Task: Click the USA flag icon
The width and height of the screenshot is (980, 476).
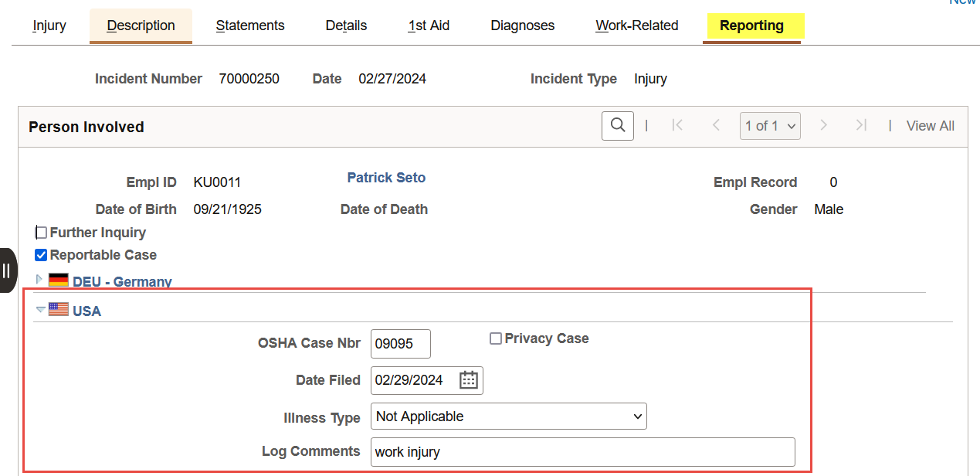Action: coord(59,310)
